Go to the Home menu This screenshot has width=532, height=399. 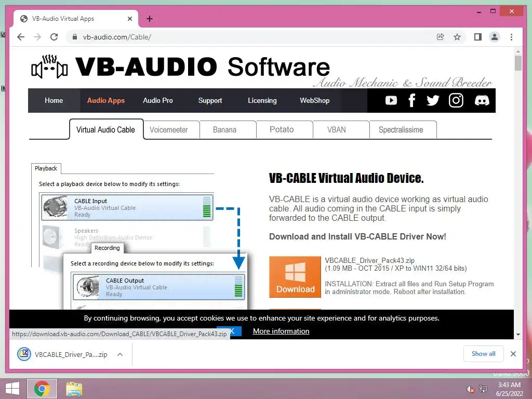pyautogui.click(x=54, y=100)
